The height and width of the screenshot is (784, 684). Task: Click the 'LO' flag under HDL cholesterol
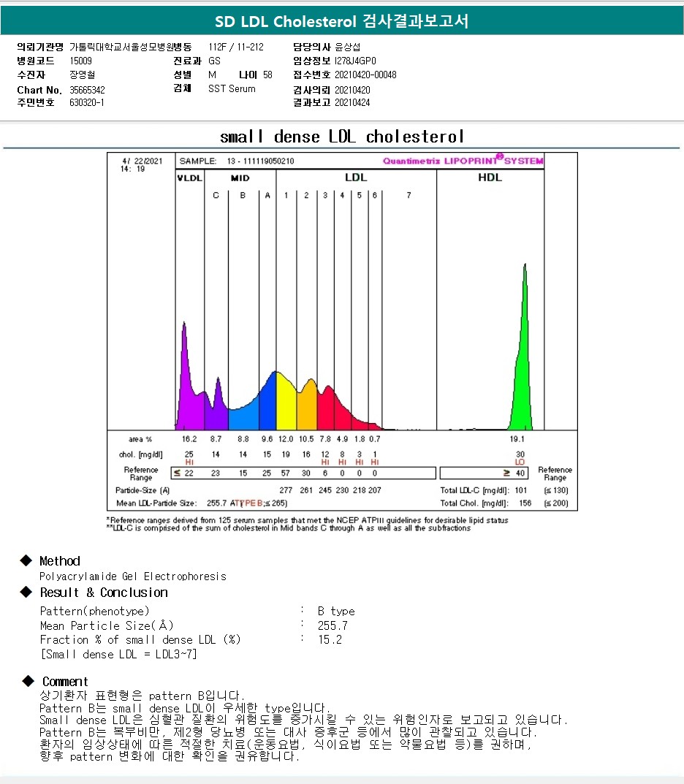520,463
